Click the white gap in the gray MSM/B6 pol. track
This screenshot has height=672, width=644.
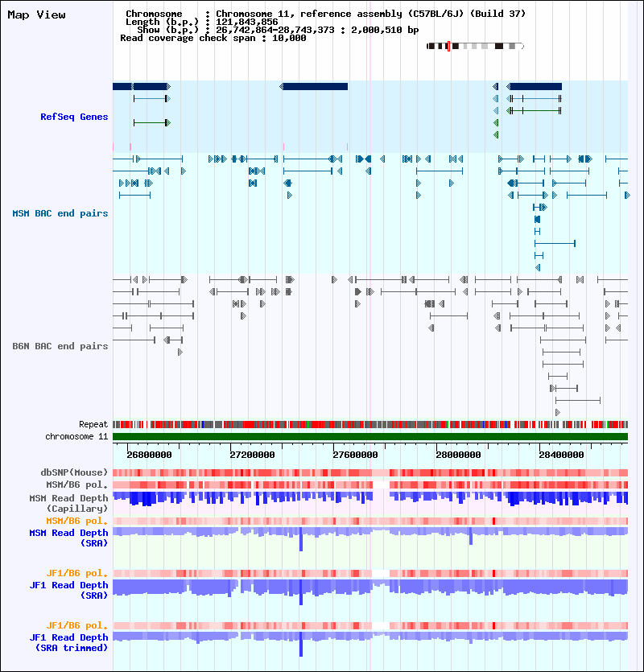381,484
